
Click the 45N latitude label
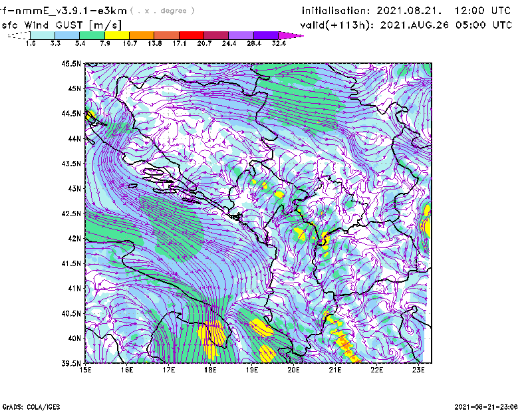[74, 88]
